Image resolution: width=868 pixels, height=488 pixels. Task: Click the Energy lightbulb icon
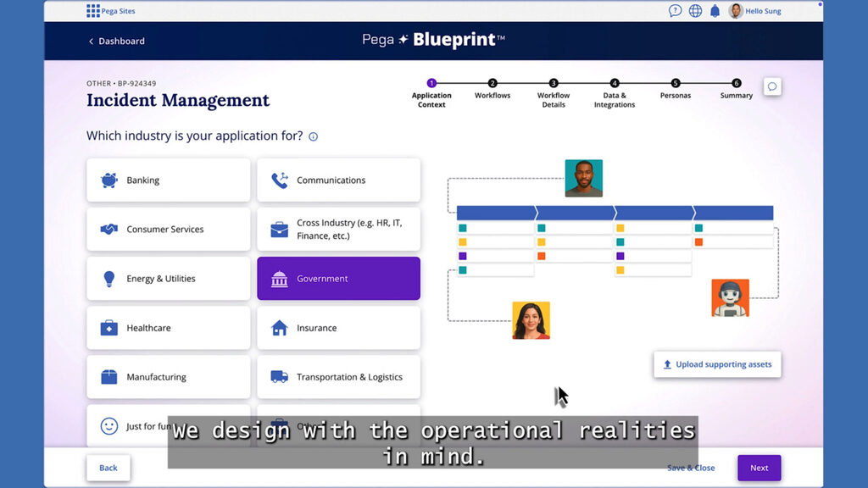coord(109,279)
